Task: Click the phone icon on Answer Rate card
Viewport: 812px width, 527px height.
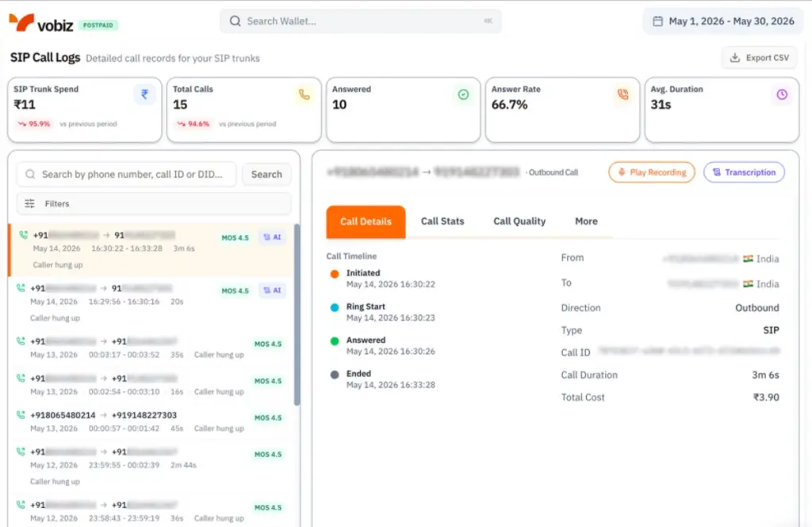Action: [x=623, y=94]
